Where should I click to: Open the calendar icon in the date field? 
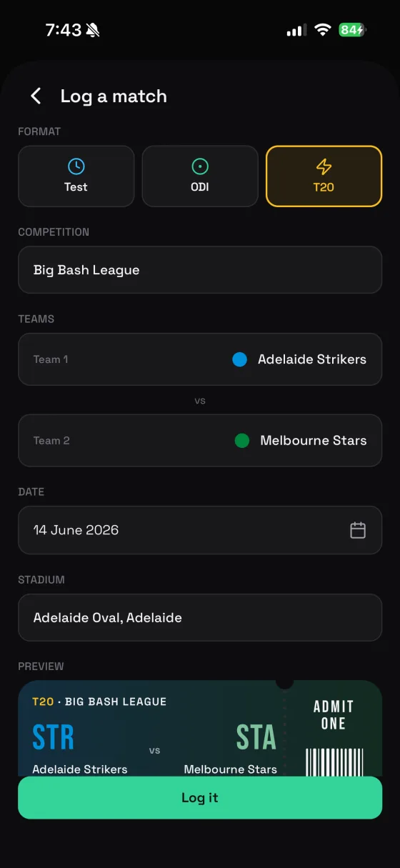pyautogui.click(x=358, y=530)
